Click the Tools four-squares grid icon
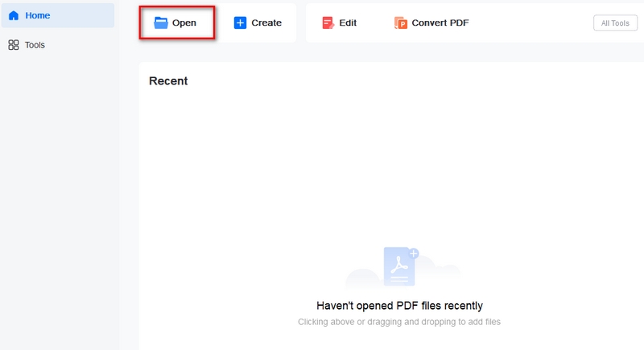Viewport: 644px width, 350px height. pyautogui.click(x=14, y=45)
